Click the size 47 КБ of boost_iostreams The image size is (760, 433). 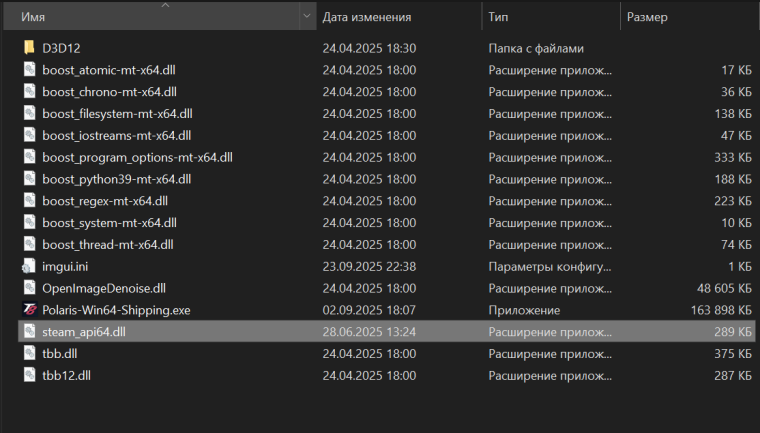[736, 136]
